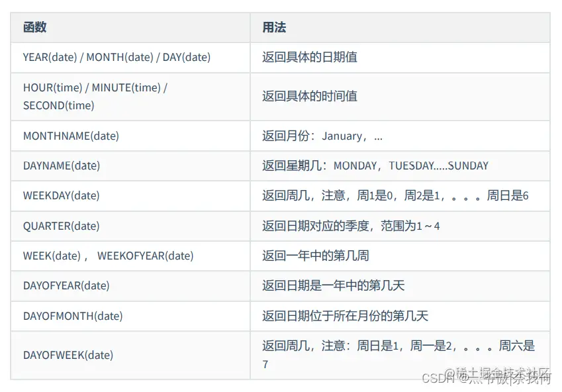Select the QUARTER(date) cell
Image resolution: width=562 pixels, height=392 pixels.
[x=130, y=226]
